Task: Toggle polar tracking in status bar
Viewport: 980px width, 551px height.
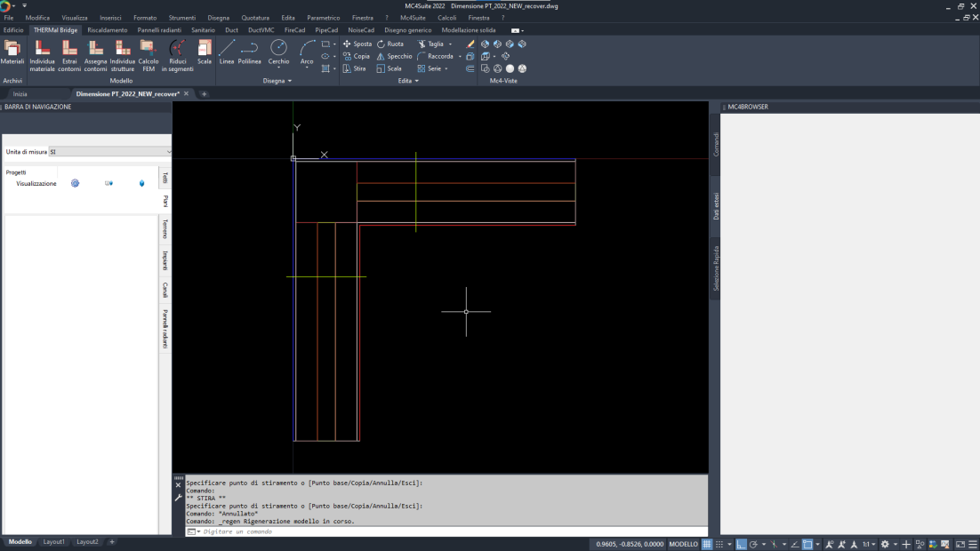Action: point(754,544)
